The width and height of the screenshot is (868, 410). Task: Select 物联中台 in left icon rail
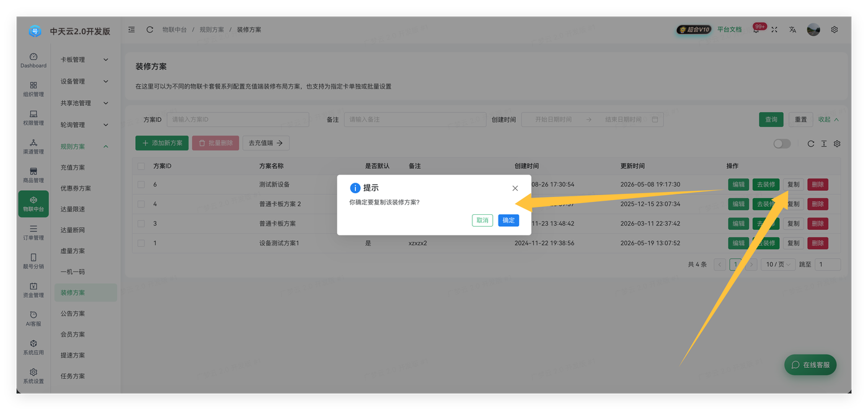click(33, 204)
